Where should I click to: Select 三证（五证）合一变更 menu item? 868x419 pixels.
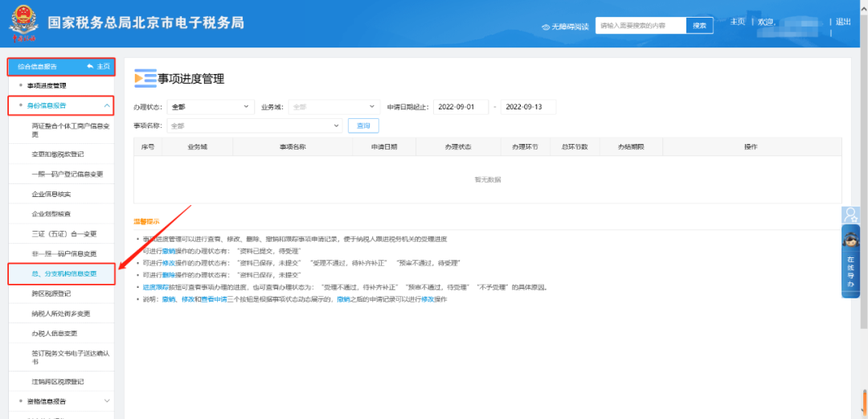click(64, 233)
